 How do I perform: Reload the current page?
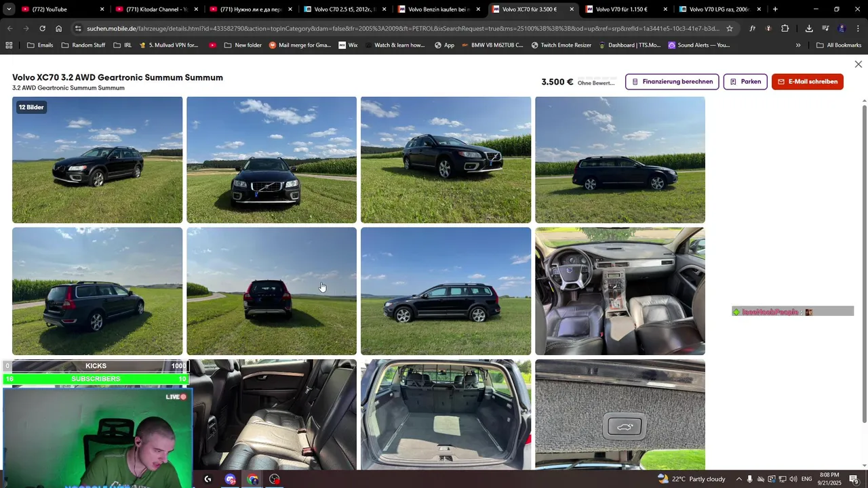point(42,28)
